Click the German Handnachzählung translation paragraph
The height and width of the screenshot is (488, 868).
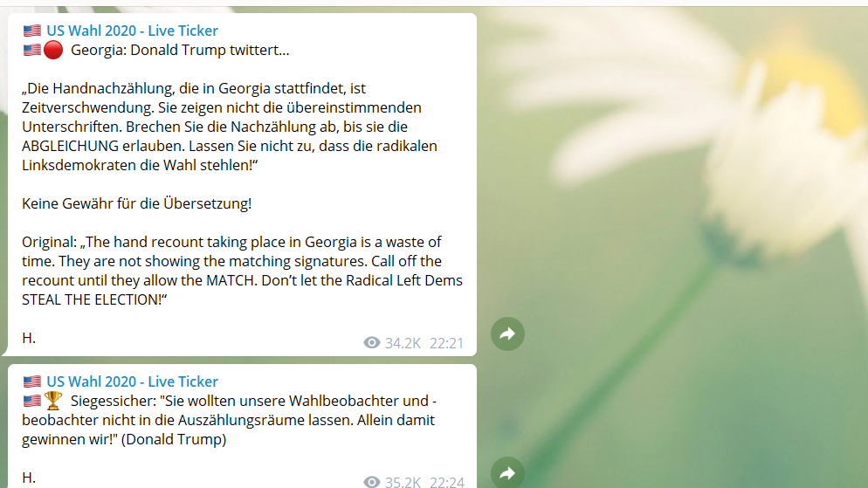click(230, 127)
